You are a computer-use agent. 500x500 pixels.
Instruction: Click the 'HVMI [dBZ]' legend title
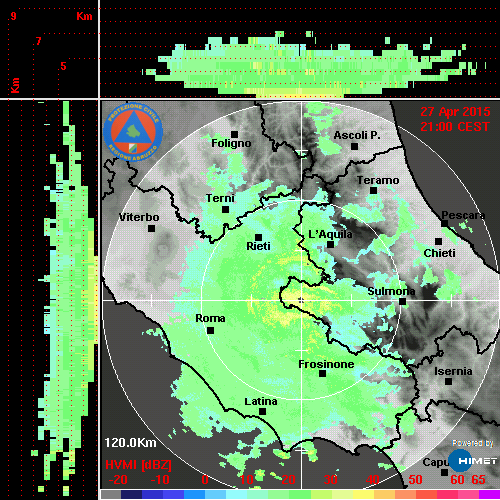138,465
